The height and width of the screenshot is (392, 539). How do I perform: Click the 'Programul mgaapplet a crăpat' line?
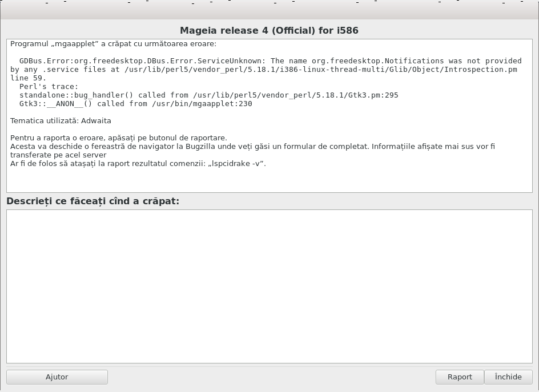pyautogui.click(x=114, y=44)
